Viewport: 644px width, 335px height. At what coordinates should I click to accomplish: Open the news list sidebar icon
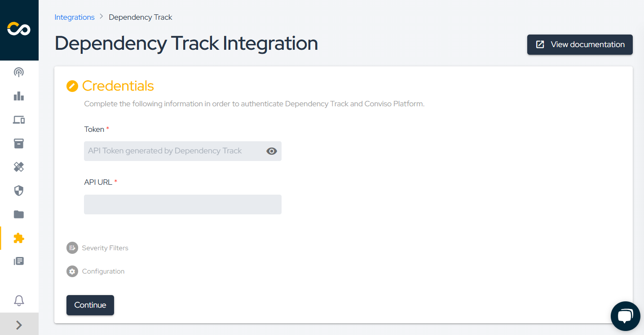19,261
